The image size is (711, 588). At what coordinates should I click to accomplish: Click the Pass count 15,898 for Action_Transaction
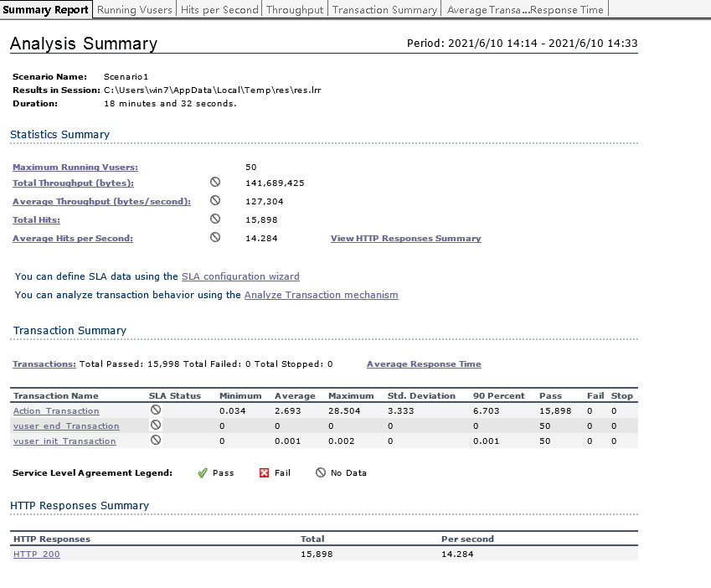[x=555, y=410]
